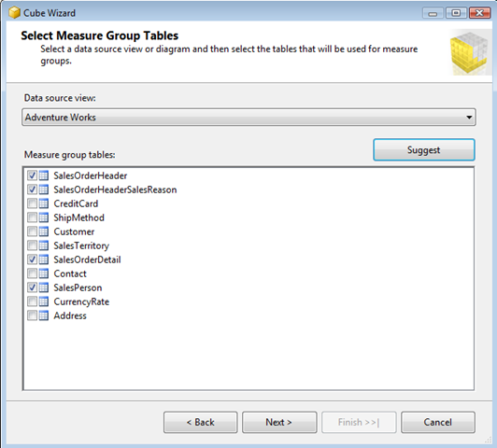Cancel the Cube Wizard
497x448 pixels.
tap(438, 422)
